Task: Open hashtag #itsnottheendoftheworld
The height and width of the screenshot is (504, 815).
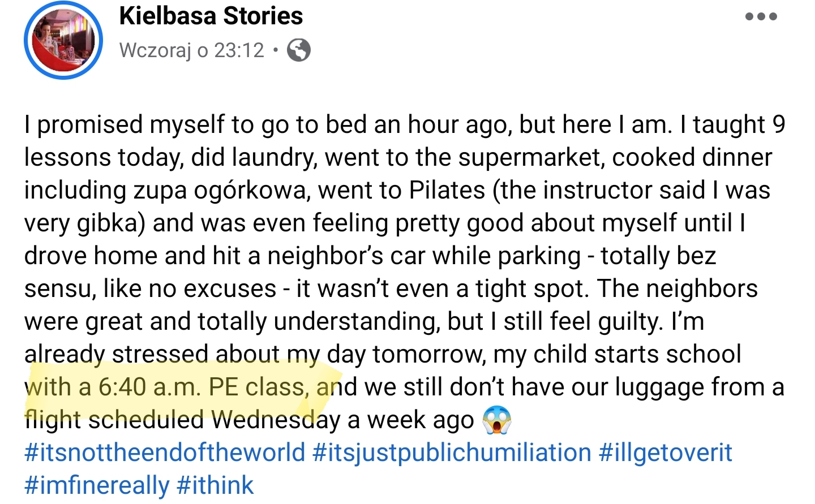Action: [x=165, y=453]
